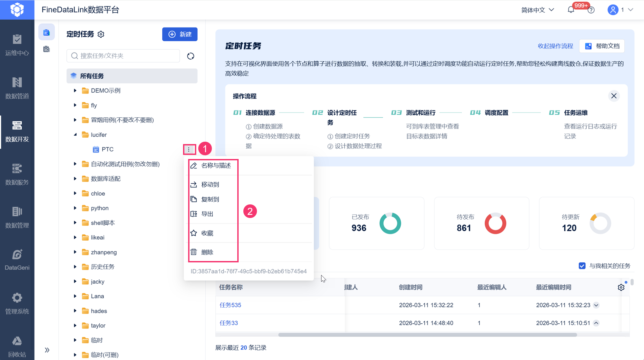Close the 操作流程 panel

point(614,96)
